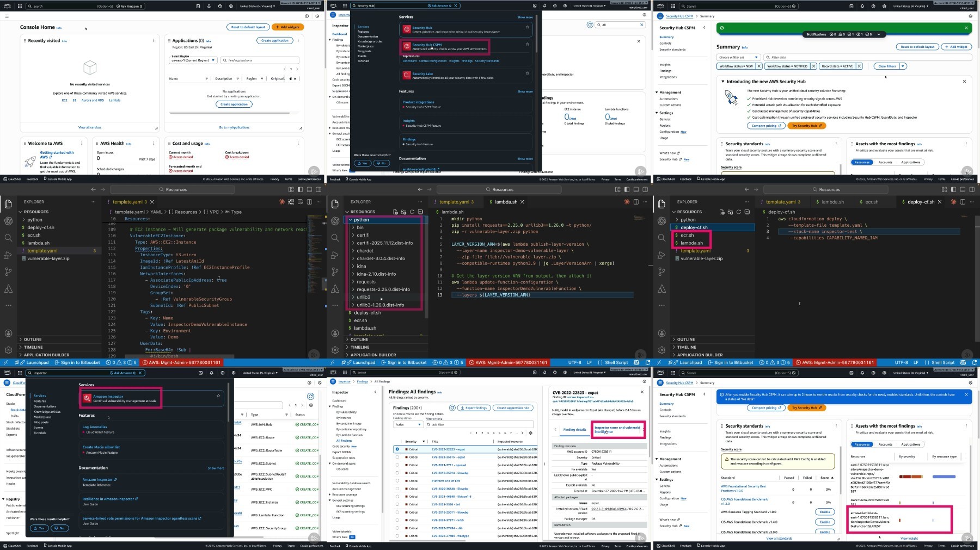Open Inspector score and vulnerability intelligence tab
The image size is (980, 550).
617,429
